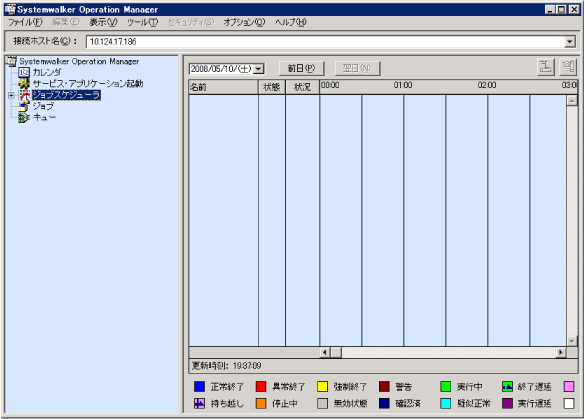The width and height of the screenshot is (585, 419).
Task: Click the 01:00 time label in the timeline header
Action: click(403, 85)
